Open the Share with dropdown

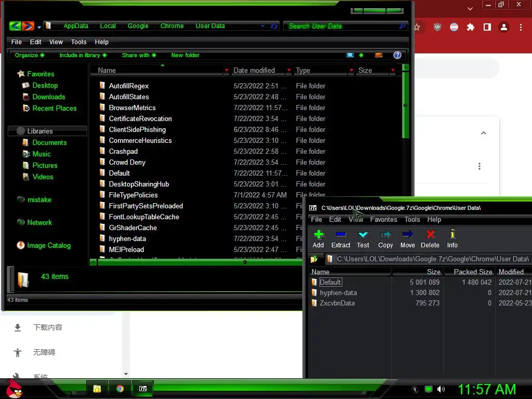(x=139, y=55)
